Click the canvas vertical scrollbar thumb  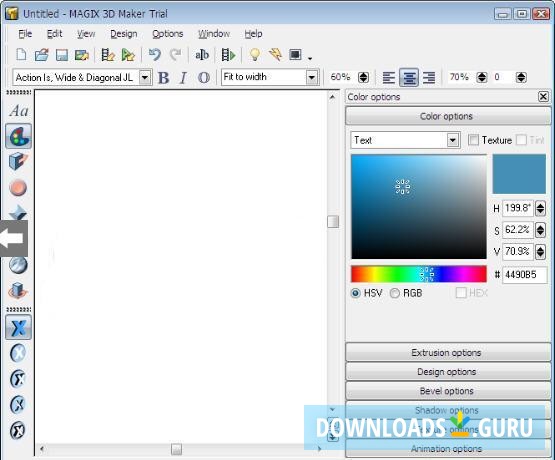point(333,222)
